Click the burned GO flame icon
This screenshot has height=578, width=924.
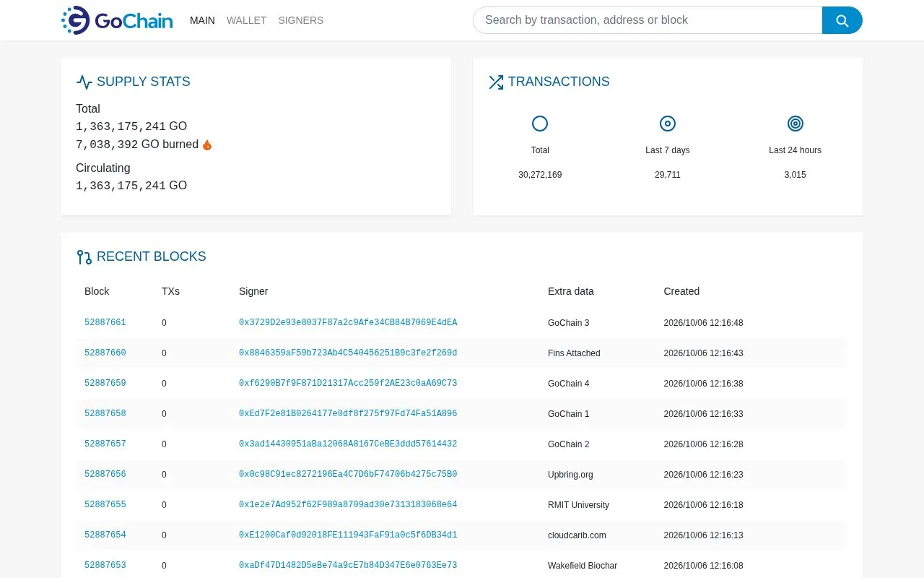tap(207, 144)
